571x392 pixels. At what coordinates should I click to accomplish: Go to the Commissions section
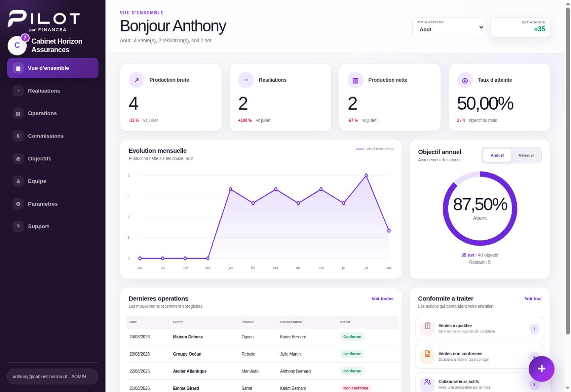click(x=53, y=136)
